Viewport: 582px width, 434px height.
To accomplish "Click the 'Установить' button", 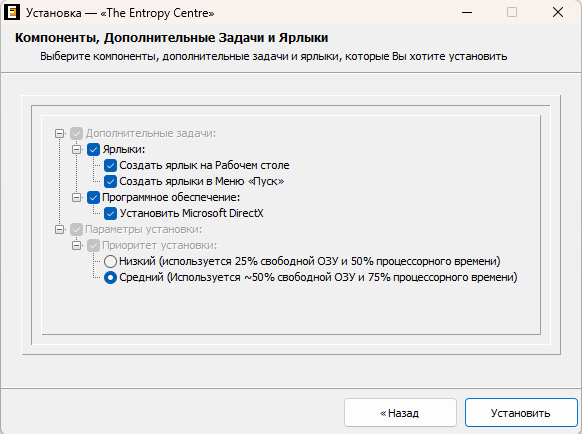I will tap(521, 413).
